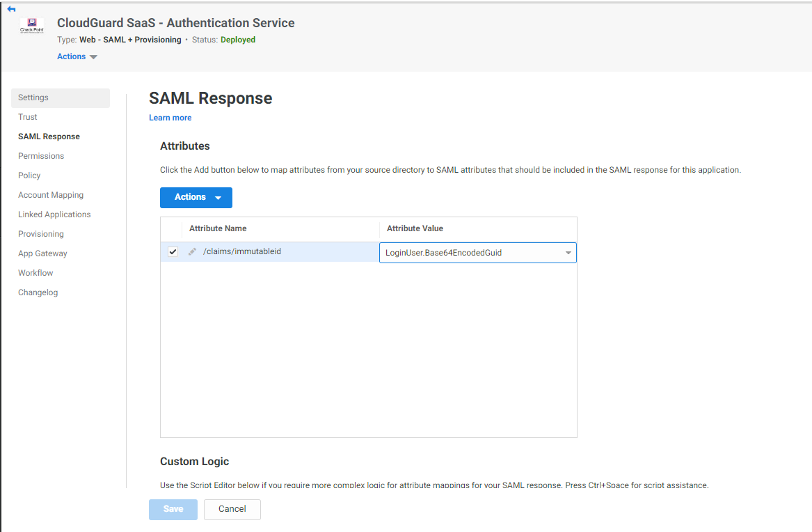812x532 pixels.
Task: Click the Check Point app logo
Action: click(32, 25)
